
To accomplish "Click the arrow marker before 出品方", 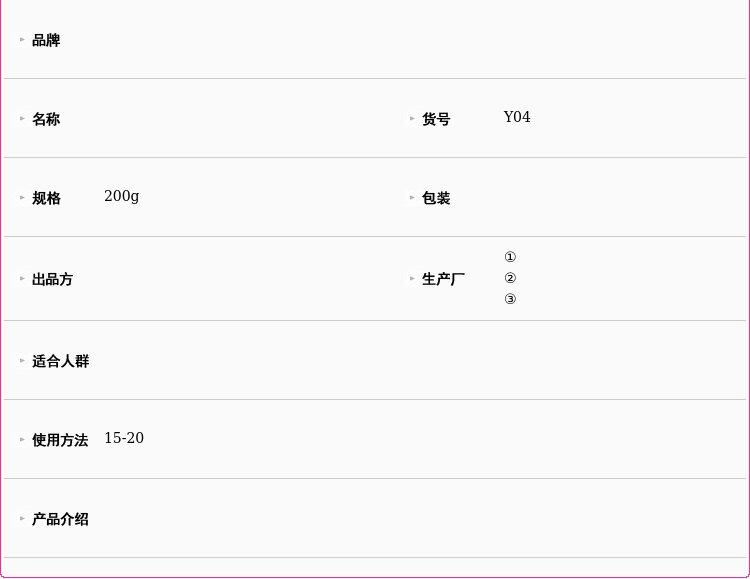I will 22,279.
